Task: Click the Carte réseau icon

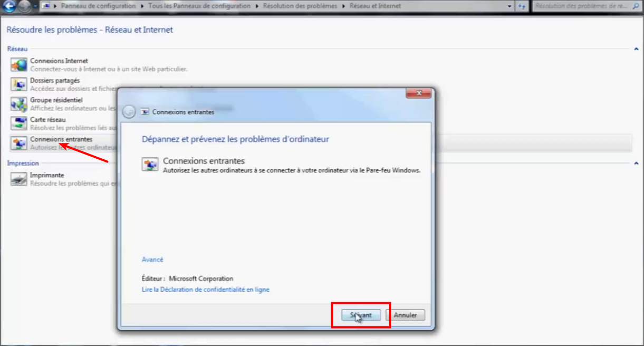Action: 19,123
